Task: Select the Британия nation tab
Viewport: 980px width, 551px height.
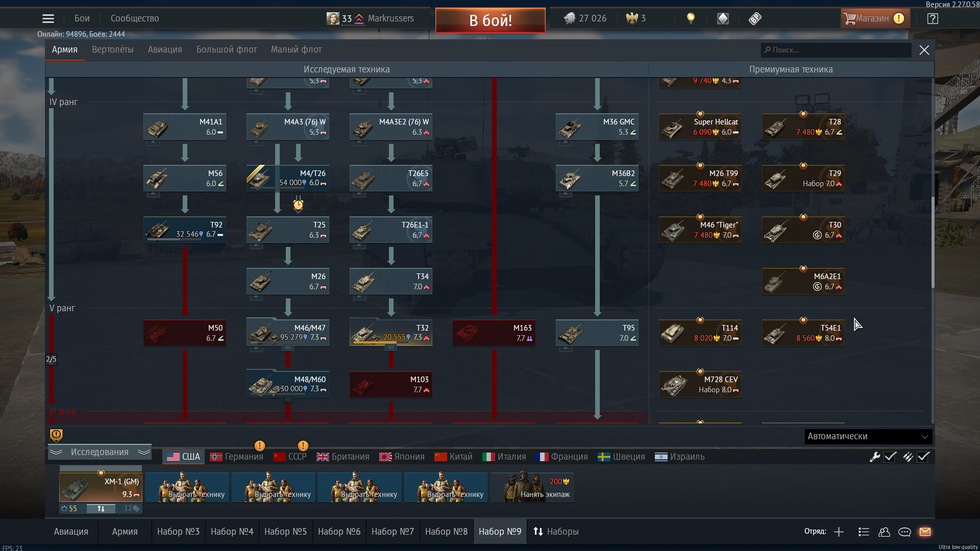Action: (x=343, y=457)
